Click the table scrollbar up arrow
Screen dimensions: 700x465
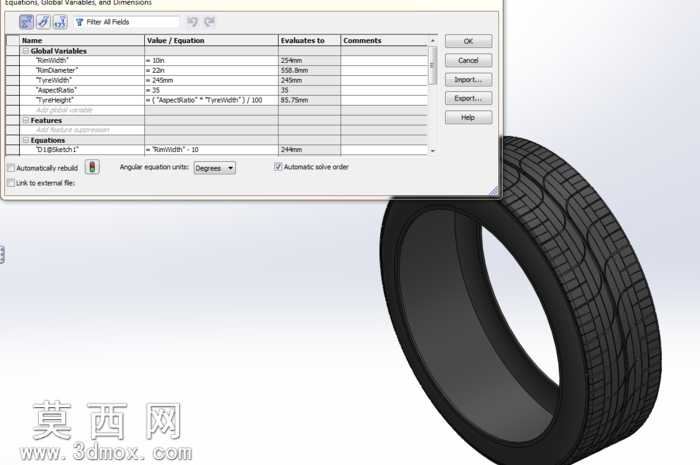click(x=432, y=41)
